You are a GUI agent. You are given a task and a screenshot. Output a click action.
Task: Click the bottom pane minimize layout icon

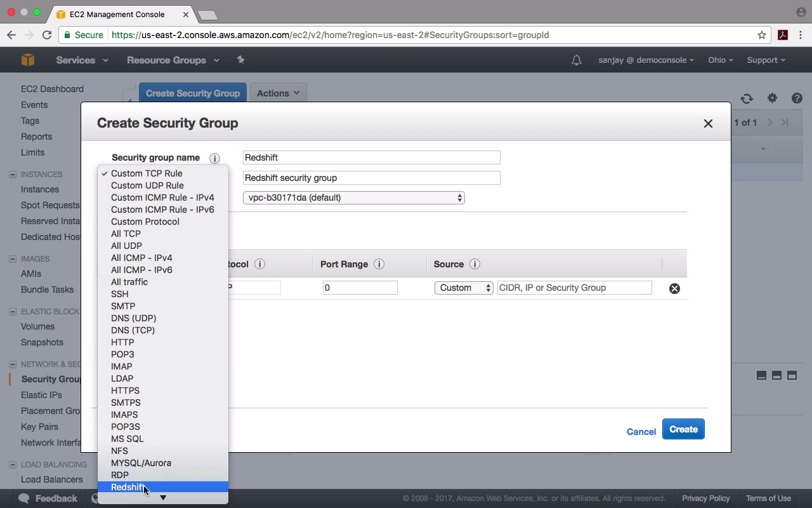761,375
